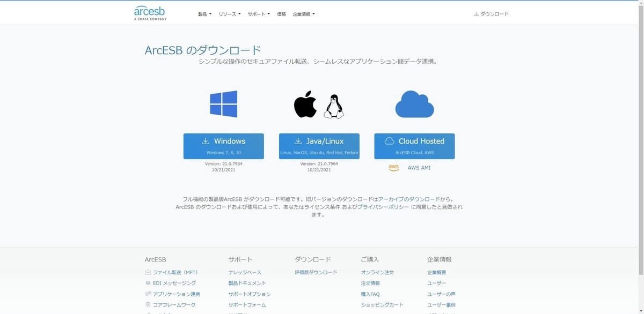Image resolution: width=644 pixels, height=314 pixels.
Task: Open the サポートオプション link
Action: click(250, 294)
